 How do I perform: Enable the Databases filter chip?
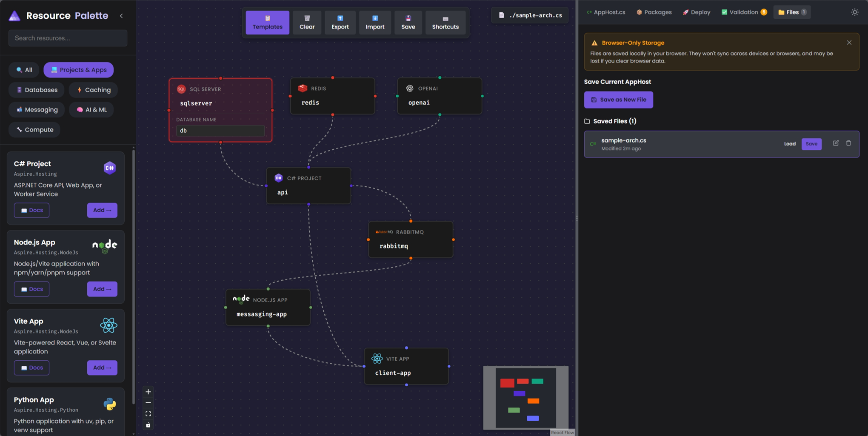pyautogui.click(x=36, y=90)
